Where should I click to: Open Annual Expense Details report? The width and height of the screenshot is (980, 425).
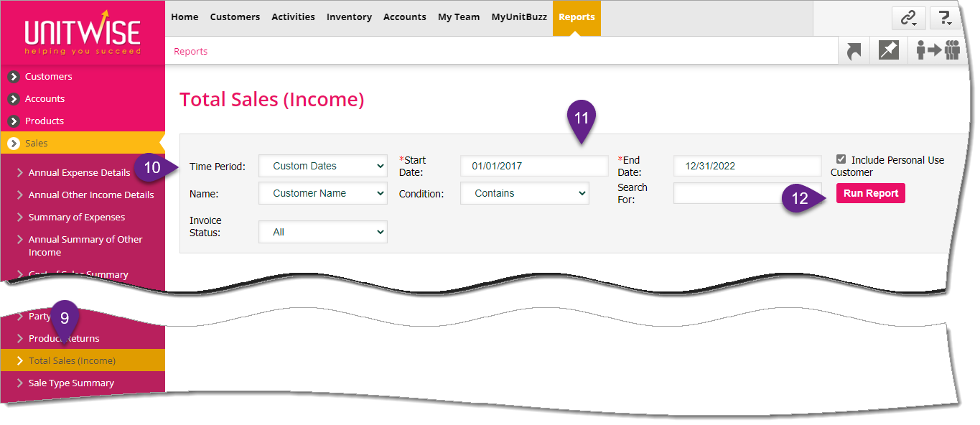(x=79, y=172)
